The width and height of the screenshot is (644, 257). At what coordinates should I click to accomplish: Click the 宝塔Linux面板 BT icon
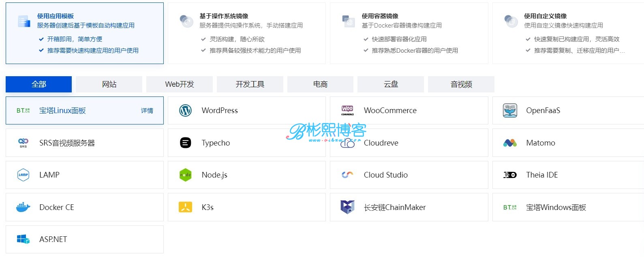point(23,110)
